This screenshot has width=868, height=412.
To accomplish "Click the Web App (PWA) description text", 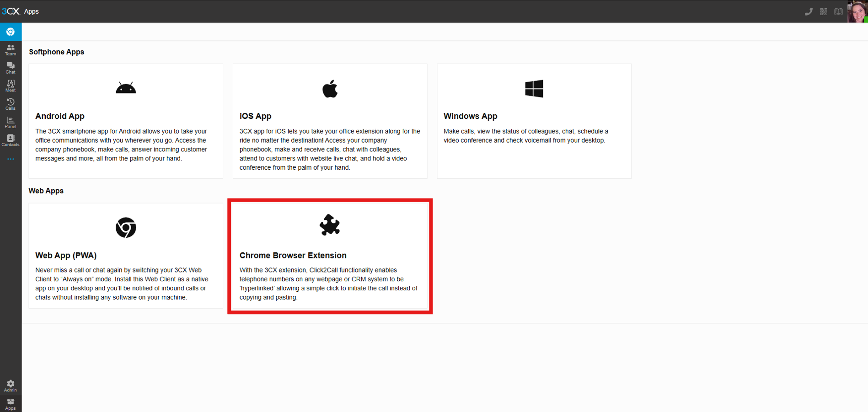I will click(122, 284).
